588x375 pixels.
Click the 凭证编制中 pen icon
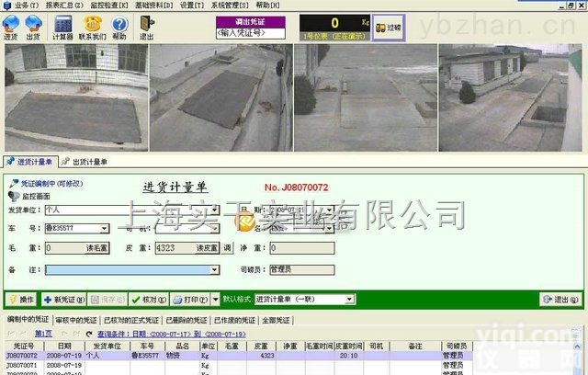14,184
